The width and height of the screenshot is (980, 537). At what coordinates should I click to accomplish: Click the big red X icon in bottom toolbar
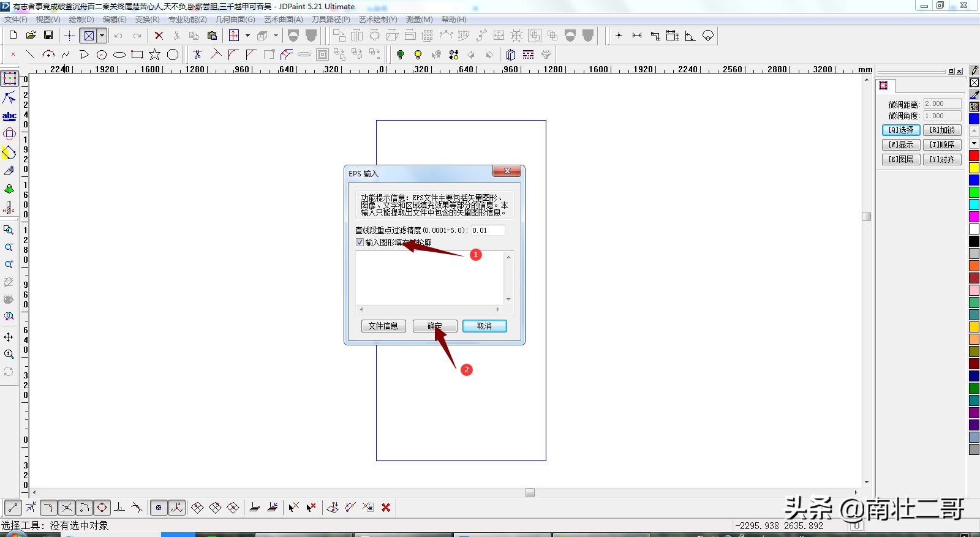[386, 507]
